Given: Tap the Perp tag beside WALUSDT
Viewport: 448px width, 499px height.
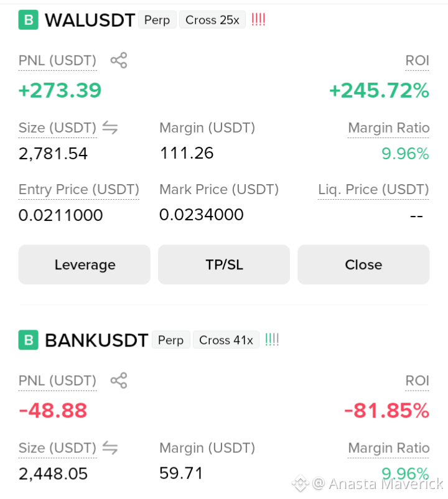Looking at the screenshot, I should (157, 20).
